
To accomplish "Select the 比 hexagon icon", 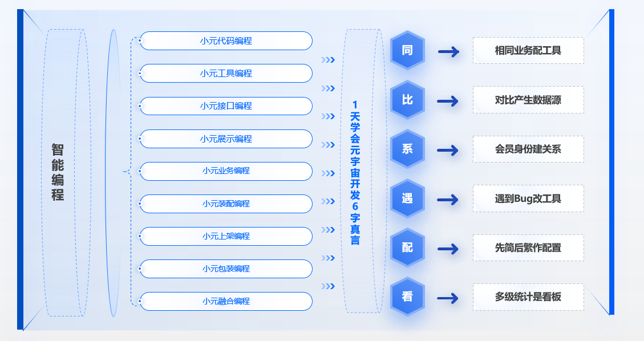I will (x=407, y=100).
